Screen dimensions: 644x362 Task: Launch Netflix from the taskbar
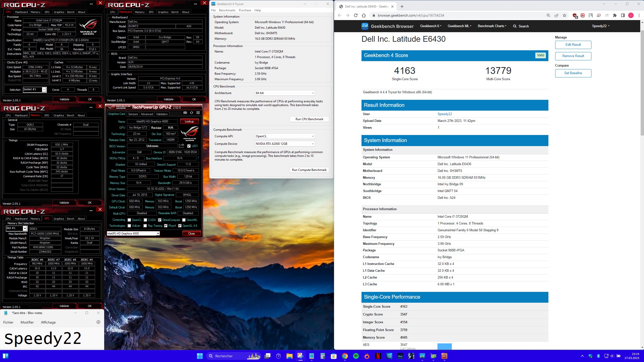[x=378, y=356]
